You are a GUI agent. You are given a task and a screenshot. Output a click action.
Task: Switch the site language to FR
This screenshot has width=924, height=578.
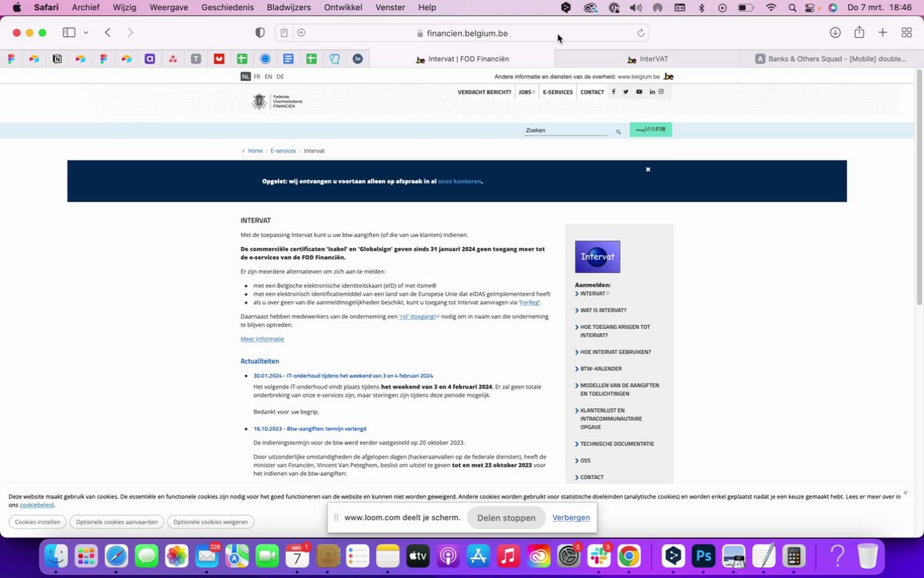coord(257,77)
